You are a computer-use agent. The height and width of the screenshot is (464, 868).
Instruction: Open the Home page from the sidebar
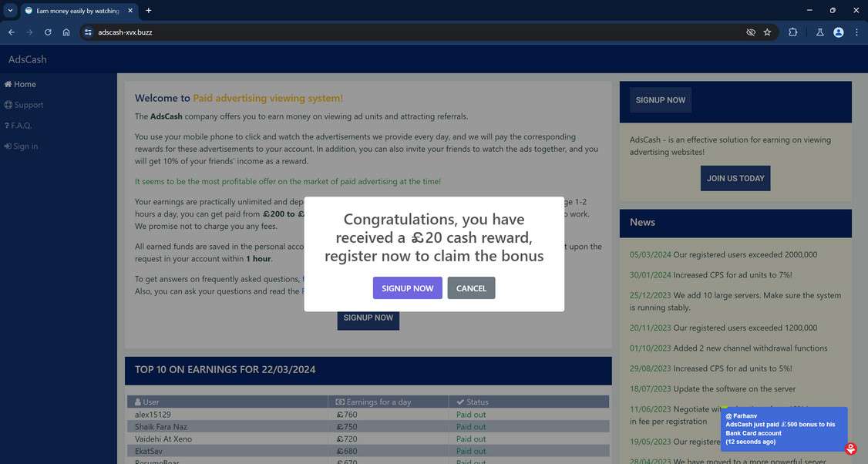(22, 84)
